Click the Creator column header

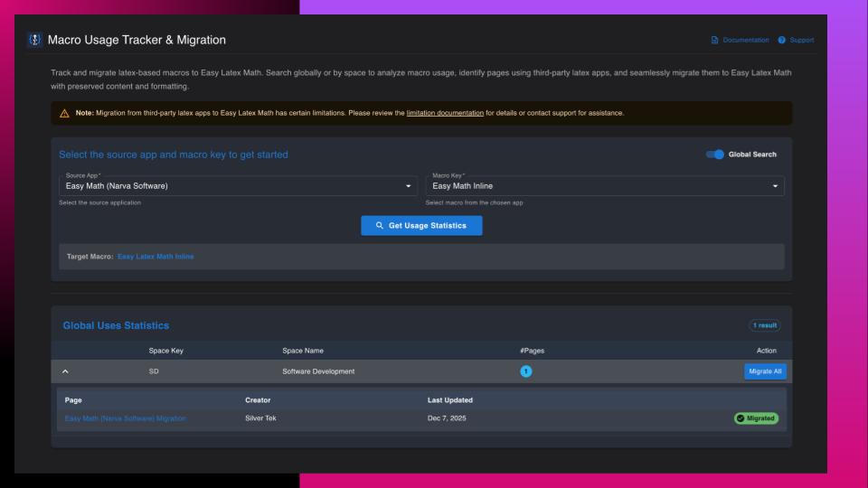click(x=258, y=400)
